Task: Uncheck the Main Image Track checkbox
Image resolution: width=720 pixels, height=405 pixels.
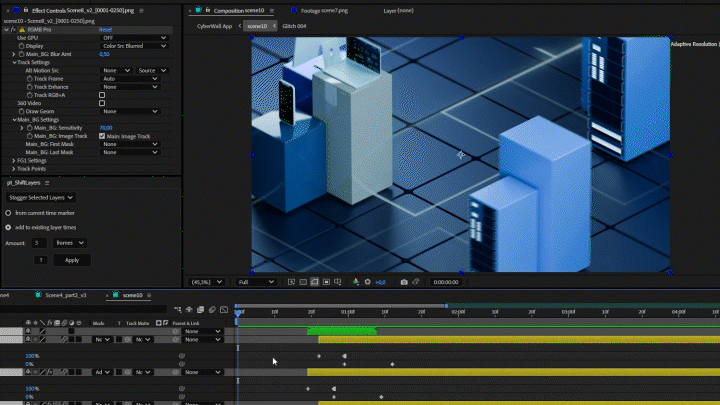Action: coord(102,136)
